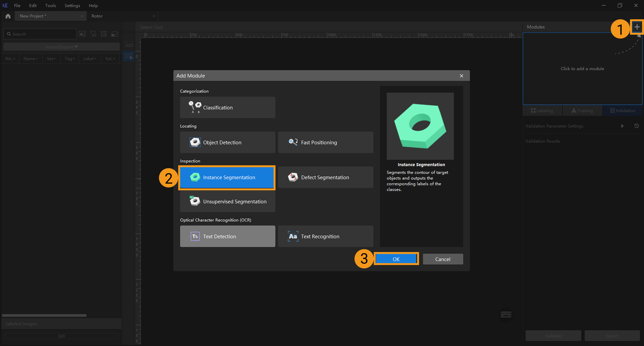
Task: Open the Label column filter dropdown
Action: click(x=90, y=59)
